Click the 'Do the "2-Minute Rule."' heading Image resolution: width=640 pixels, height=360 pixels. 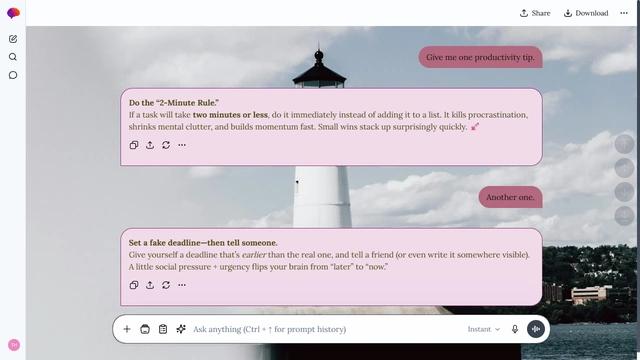click(174, 103)
